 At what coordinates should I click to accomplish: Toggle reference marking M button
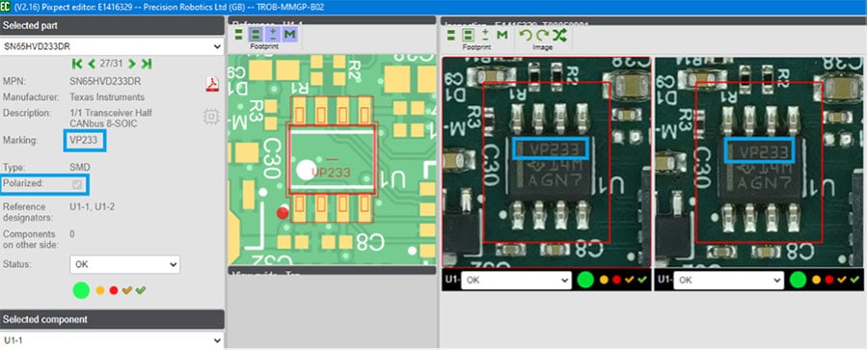(289, 35)
